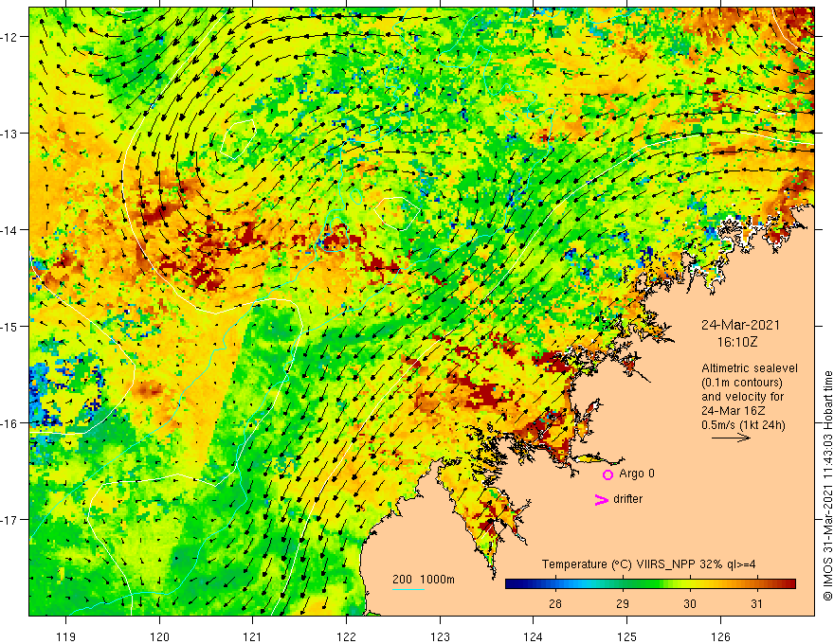Image resolution: width=834 pixels, height=644 pixels.
Task: Click the Argo 0 legend label
Action: click(x=637, y=474)
